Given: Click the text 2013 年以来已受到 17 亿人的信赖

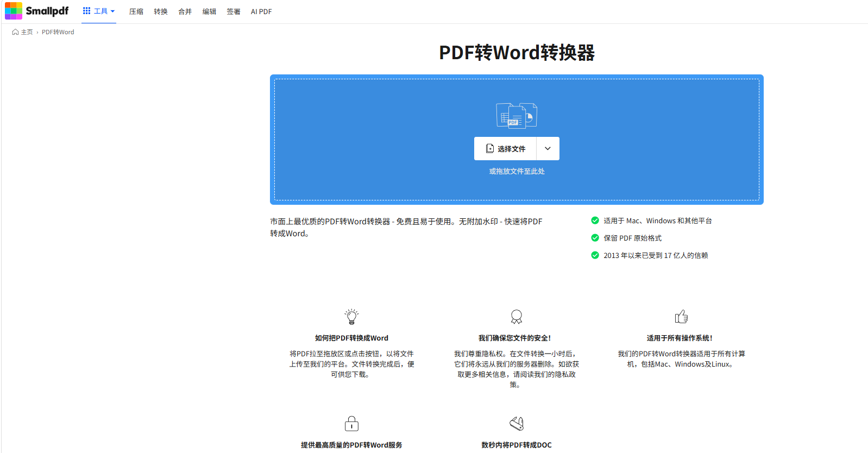Looking at the screenshot, I should pos(656,255).
